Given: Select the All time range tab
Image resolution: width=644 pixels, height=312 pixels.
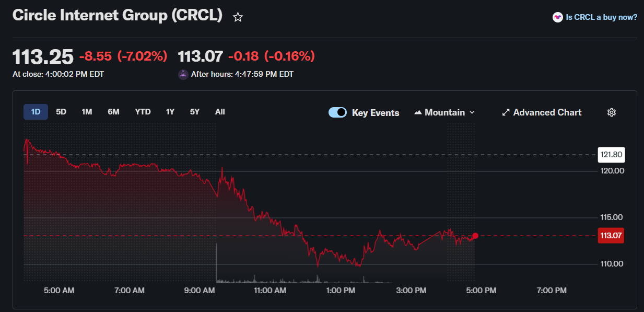Looking at the screenshot, I should tap(220, 112).
